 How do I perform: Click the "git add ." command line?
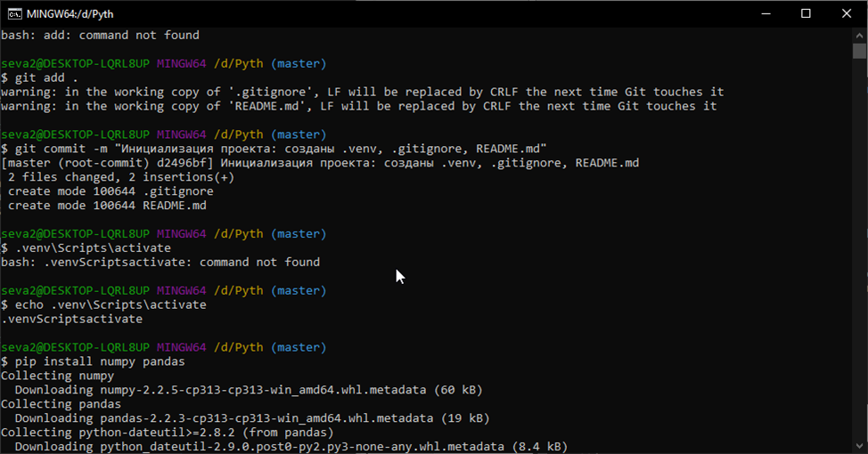point(36,78)
